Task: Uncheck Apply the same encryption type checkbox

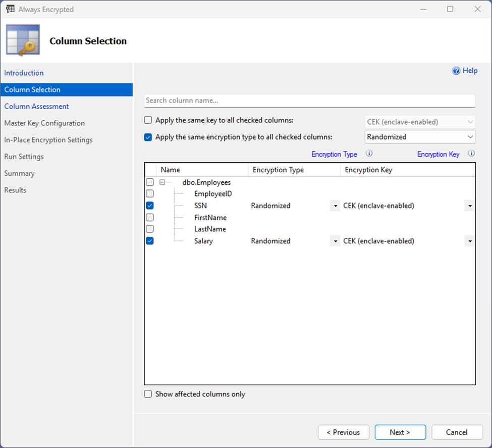Action: click(148, 137)
